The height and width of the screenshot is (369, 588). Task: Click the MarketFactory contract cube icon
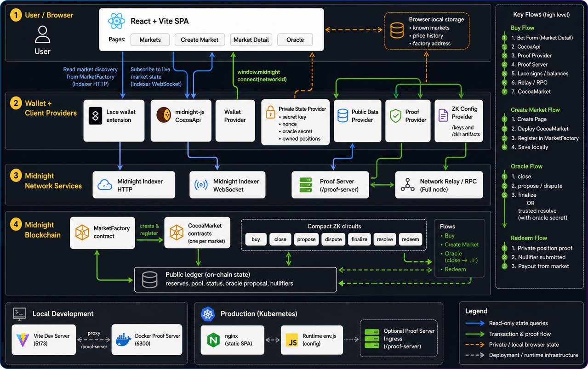82,233
